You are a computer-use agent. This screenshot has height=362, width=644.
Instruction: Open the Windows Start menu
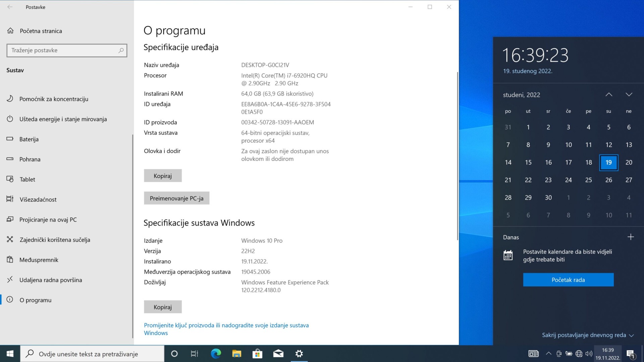tap(10, 354)
